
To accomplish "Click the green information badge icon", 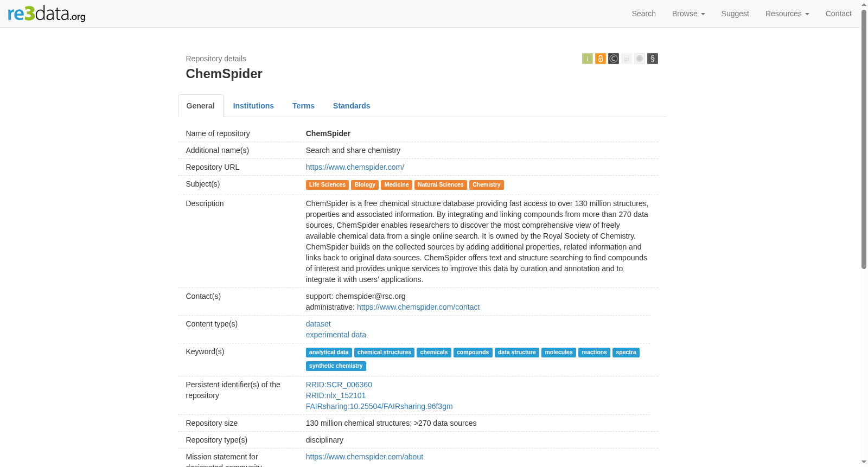I will click(588, 59).
